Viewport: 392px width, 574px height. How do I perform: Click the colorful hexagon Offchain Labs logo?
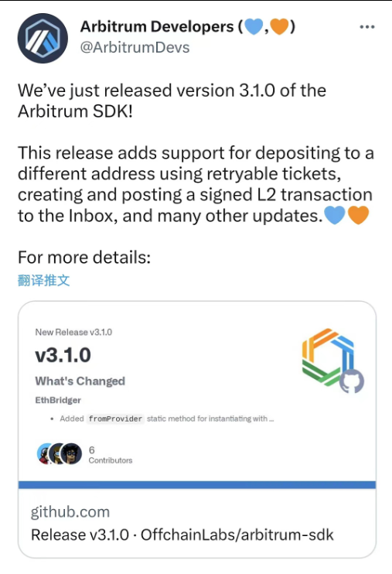pyautogui.click(x=328, y=357)
